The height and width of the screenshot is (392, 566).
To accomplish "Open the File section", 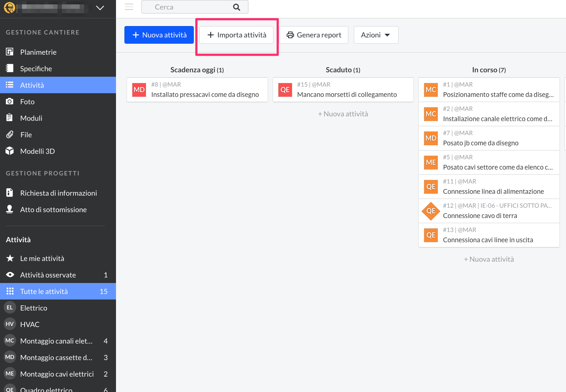I will 26,135.
